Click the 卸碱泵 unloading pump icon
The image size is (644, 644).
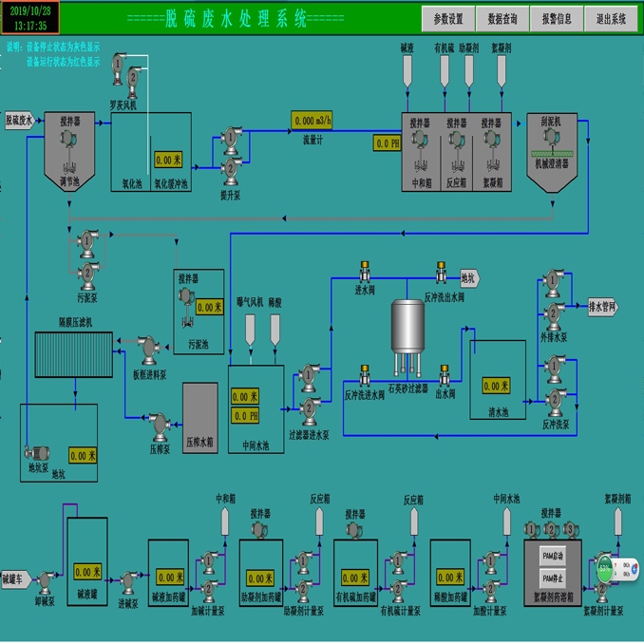pyautogui.click(x=45, y=582)
